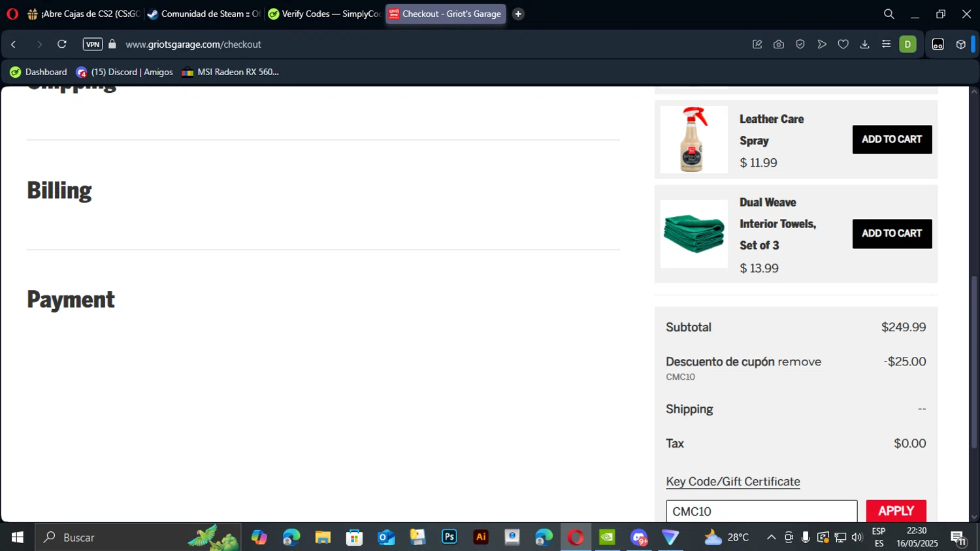The width and height of the screenshot is (980, 551).
Task: Click the padlock site security icon
Action: tap(112, 44)
